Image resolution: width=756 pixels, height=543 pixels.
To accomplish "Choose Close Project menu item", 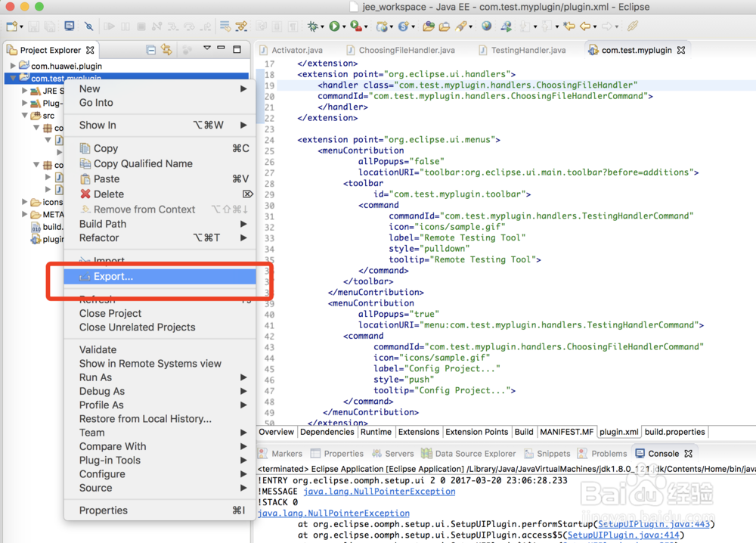I will tap(160, 313).
